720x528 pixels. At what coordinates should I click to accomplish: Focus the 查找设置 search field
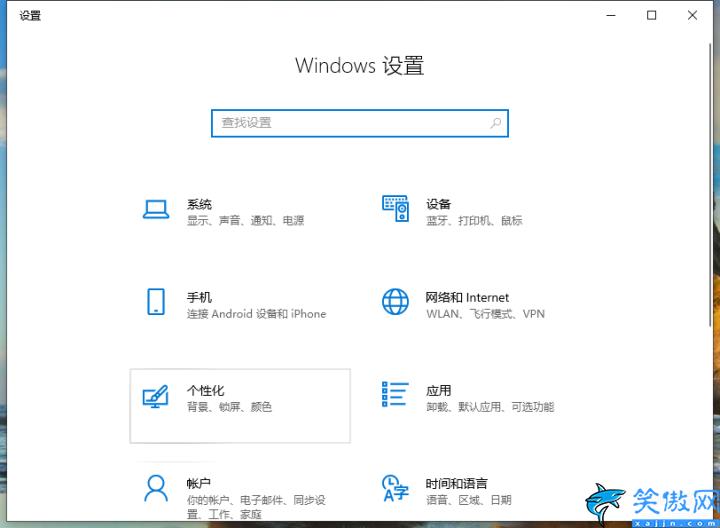tap(360, 123)
